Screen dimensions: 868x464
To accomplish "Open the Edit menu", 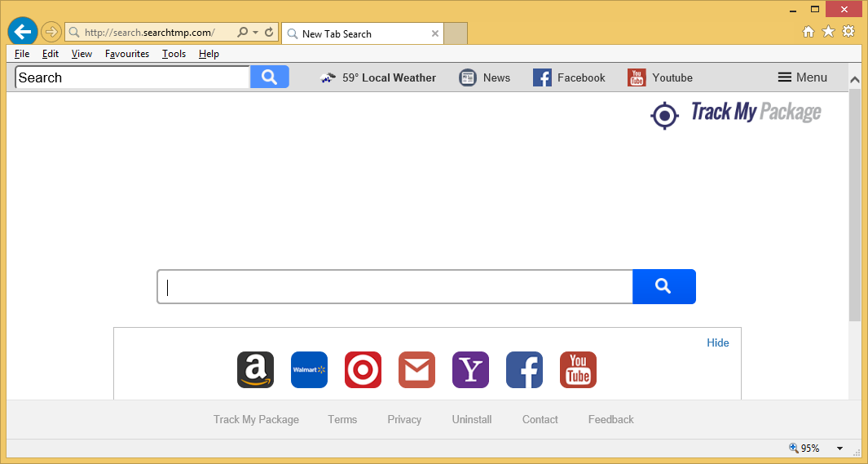I will pos(51,54).
